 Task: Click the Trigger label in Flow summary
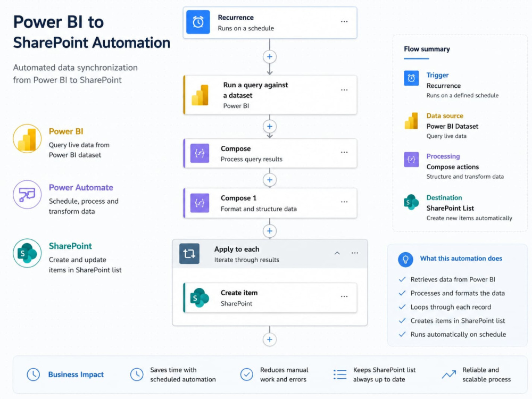click(x=437, y=76)
